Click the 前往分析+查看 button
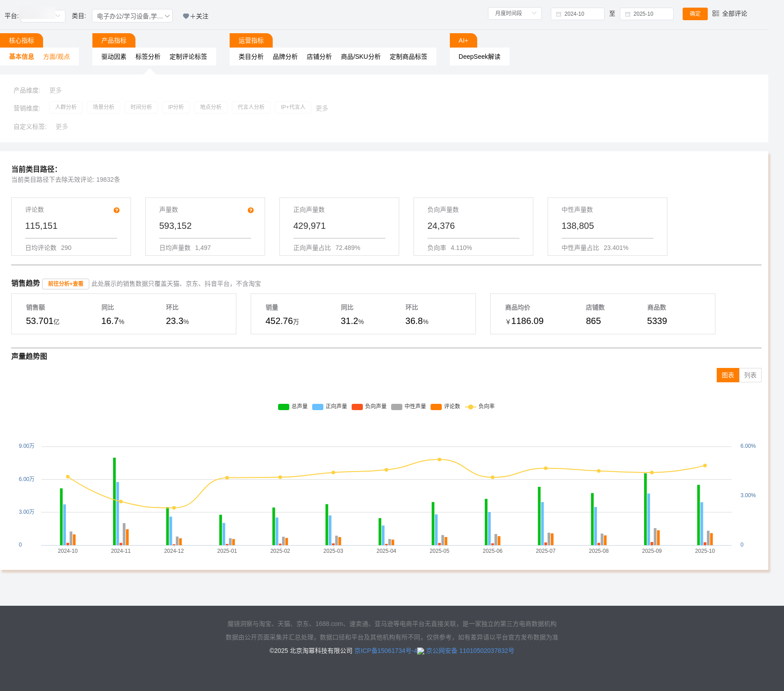Screen dimensions: 784x691 click(65, 284)
